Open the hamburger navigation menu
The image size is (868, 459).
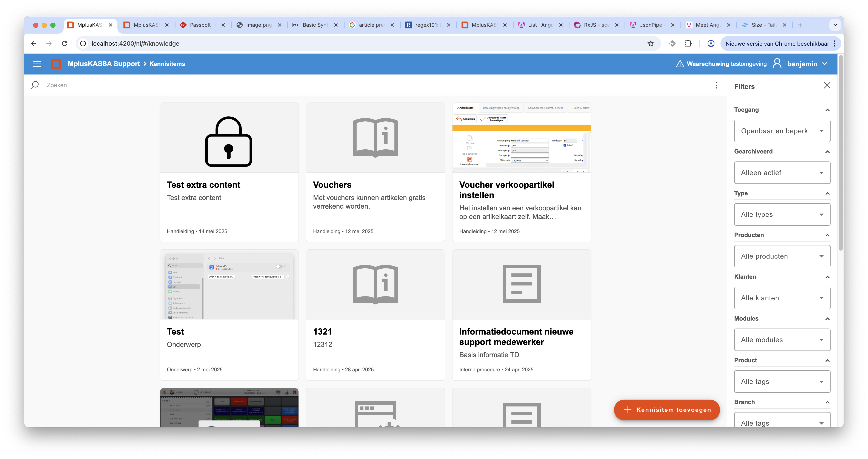[37, 64]
